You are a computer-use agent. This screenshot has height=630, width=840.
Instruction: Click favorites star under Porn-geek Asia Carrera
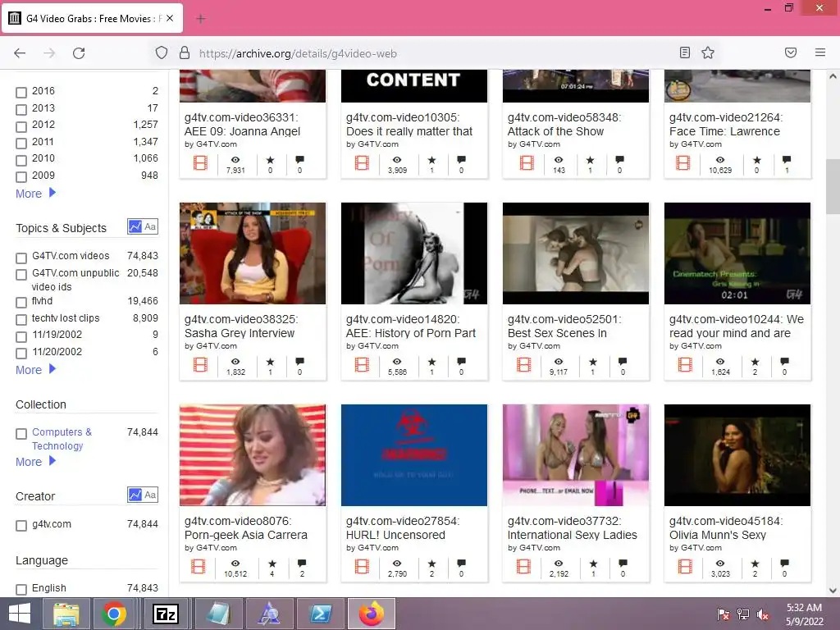[x=272, y=564]
